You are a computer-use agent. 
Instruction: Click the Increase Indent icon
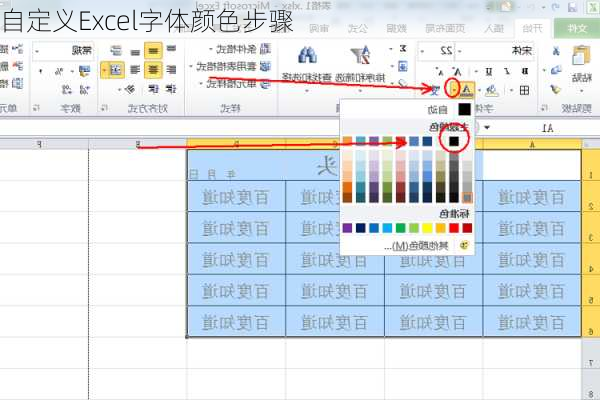point(153,89)
